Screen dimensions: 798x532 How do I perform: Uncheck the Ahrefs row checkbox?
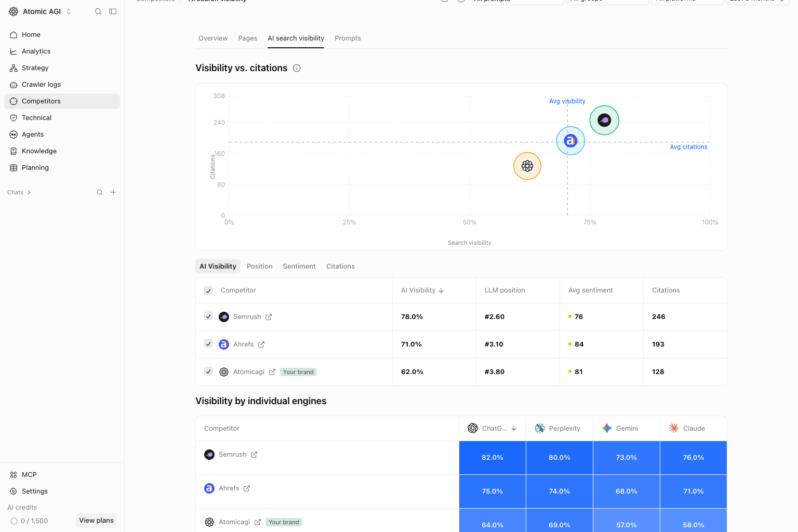(208, 344)
